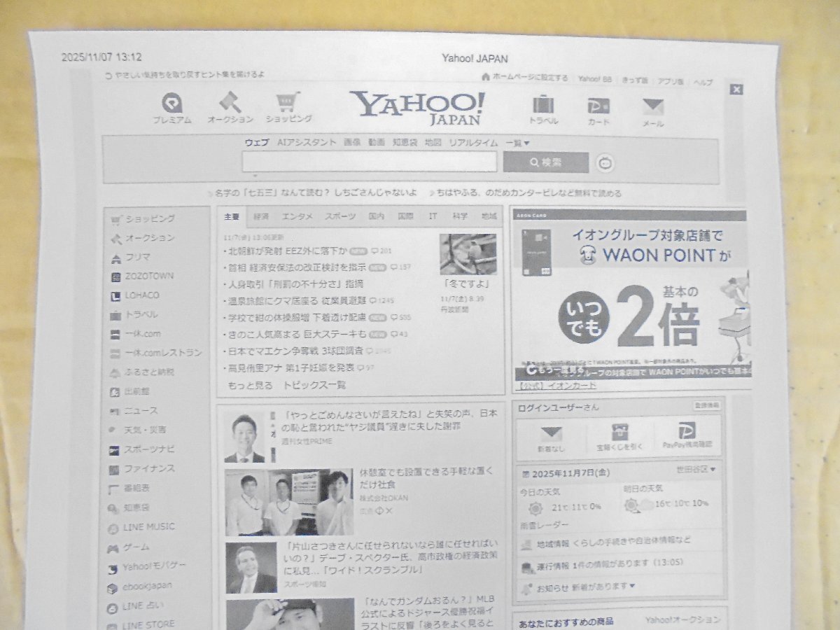Switch news to the スポーツ tab
Image resolution: width=840 pixels, height=630 pixels.
coord(339,216)
